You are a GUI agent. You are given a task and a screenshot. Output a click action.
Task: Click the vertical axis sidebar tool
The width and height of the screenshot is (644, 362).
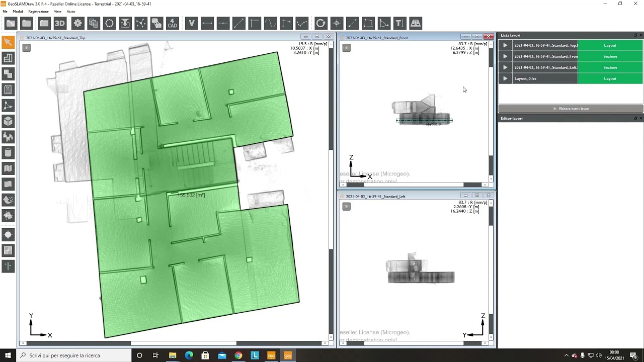tap(8, 266)
